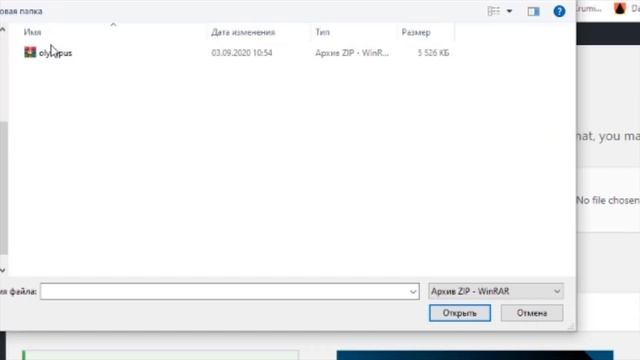640x360 pixels.
Task: Sort files by the Имя column
Action: pos(33,32)
